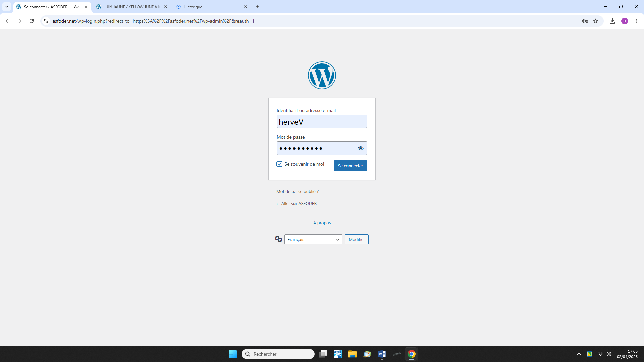The image size is (644, 362).
Task: Expand the tab search chevron
Action: 7,7
